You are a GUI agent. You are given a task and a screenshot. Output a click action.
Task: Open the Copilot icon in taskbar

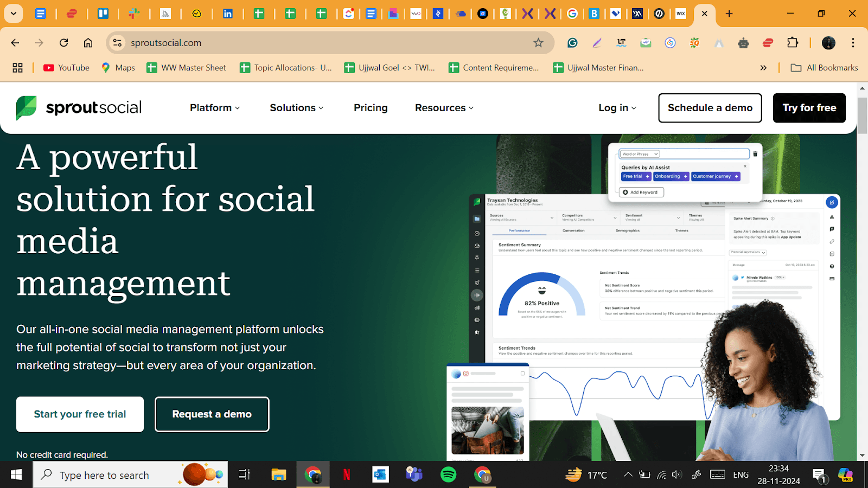[x=846, y=475]
